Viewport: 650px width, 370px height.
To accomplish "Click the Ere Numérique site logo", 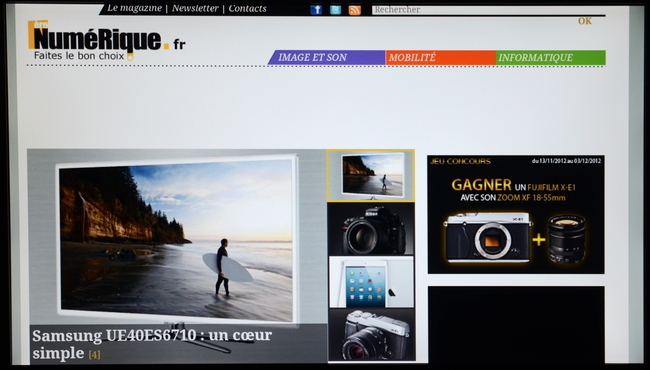I will coord(107,40).
